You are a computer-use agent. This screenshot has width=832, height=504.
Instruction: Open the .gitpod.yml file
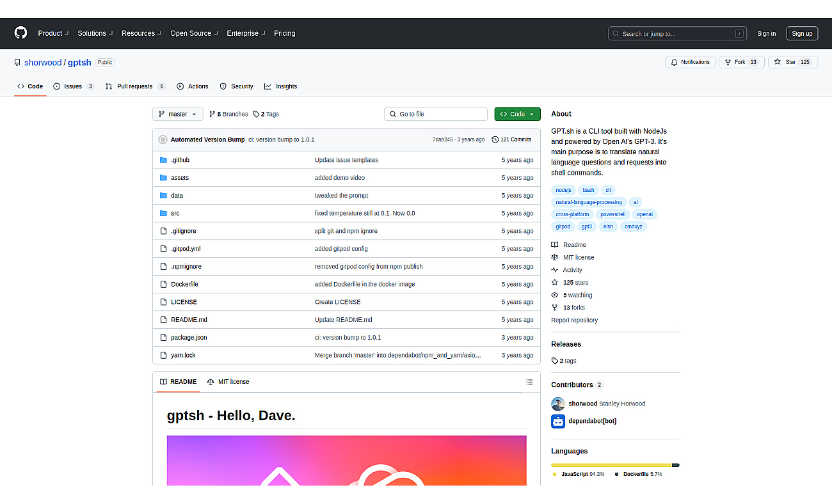tap(186, 249)
